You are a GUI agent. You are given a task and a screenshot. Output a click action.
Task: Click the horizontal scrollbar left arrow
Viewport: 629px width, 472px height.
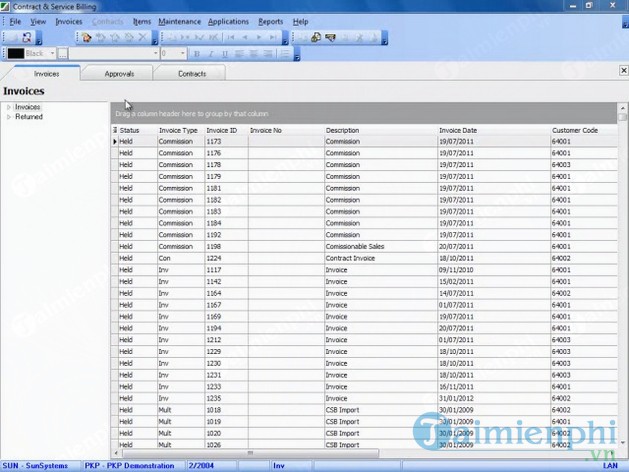[x=116, y=453]
